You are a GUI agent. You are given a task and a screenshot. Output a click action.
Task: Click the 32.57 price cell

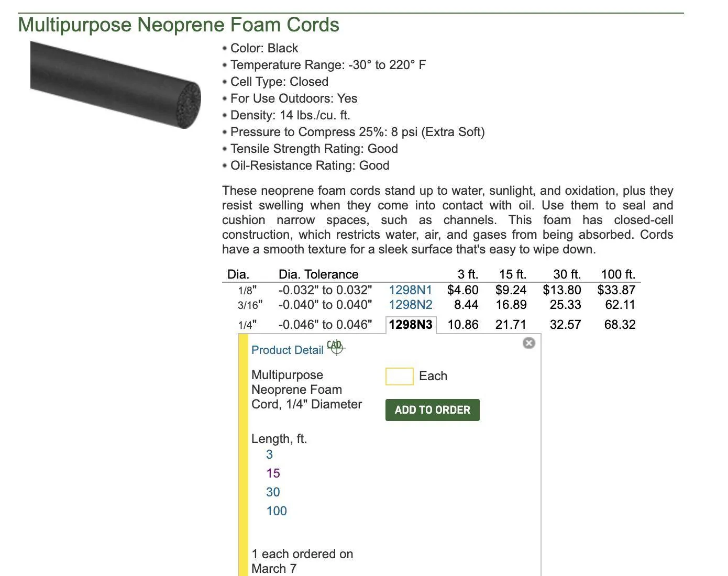(x=566, y=325)
